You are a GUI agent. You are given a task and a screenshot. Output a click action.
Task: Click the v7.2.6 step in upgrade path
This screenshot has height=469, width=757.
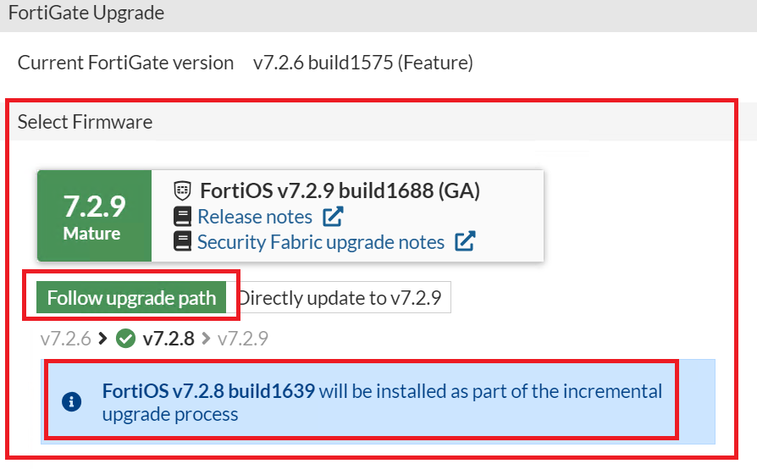click(67, 338)
